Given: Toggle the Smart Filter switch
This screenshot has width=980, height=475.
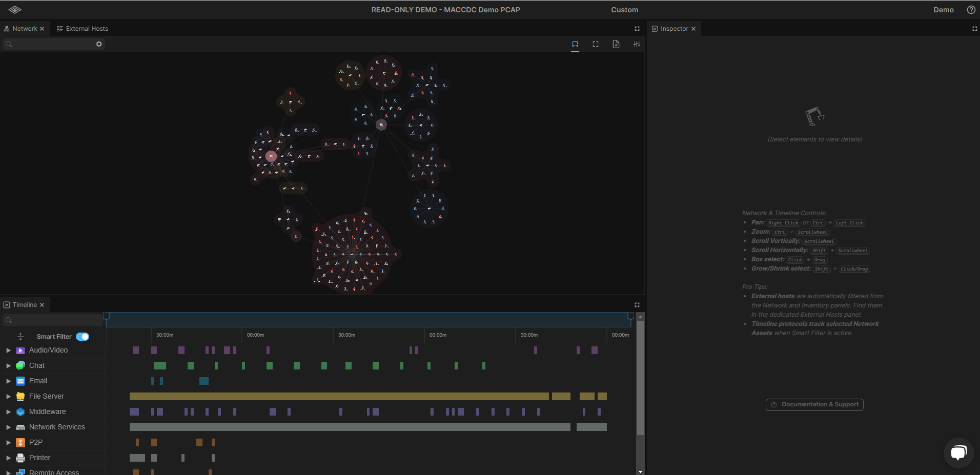Looking at the screenshot, I should point(83,337).
